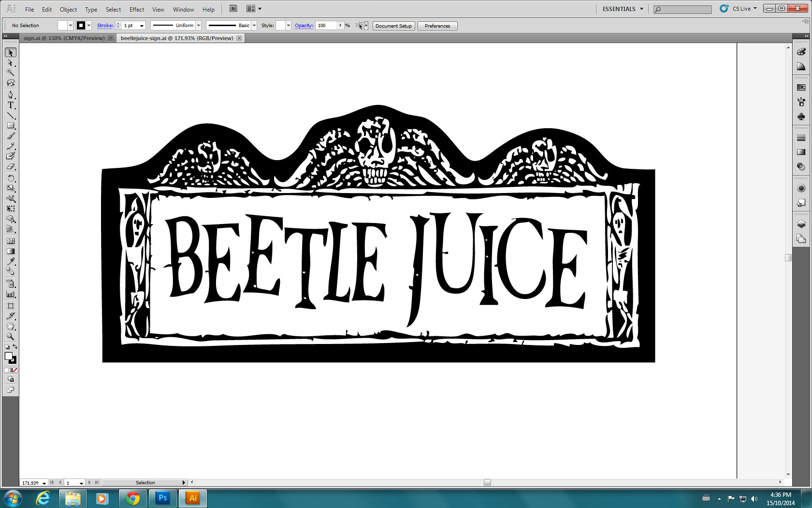Screen dimensions: 812x508
Task: Open the Preferences dialog via its button
Action: (x=437, y=26)
